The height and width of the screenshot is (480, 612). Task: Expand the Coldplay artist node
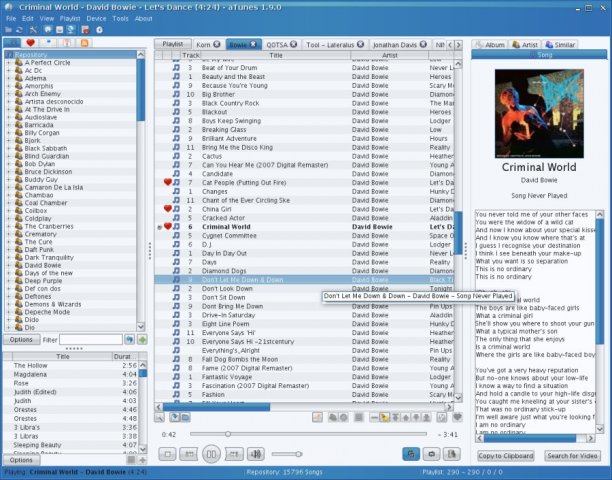point(9,219)
